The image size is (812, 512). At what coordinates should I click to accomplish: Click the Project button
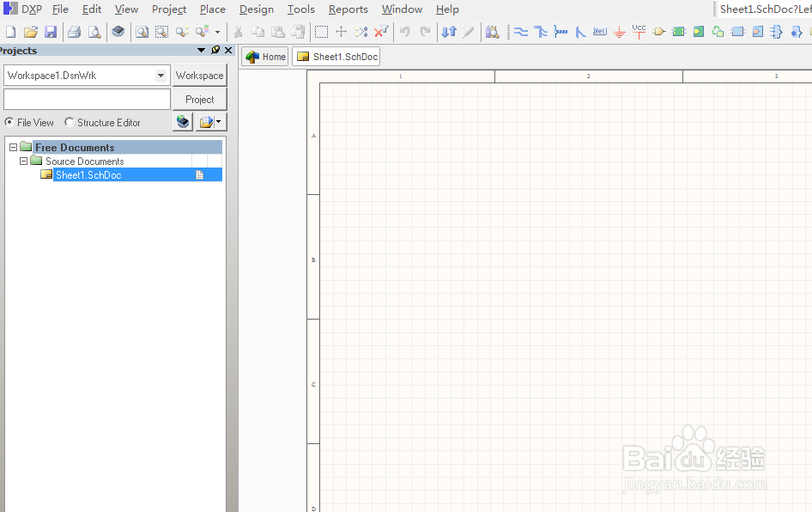pyautogui.click(x=199, y=100)
